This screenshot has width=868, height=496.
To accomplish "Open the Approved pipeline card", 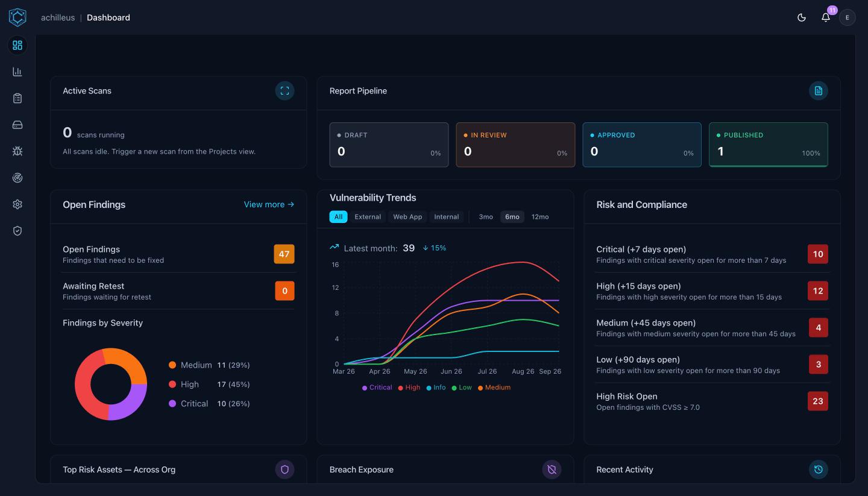I will click(x=642, y=145).
